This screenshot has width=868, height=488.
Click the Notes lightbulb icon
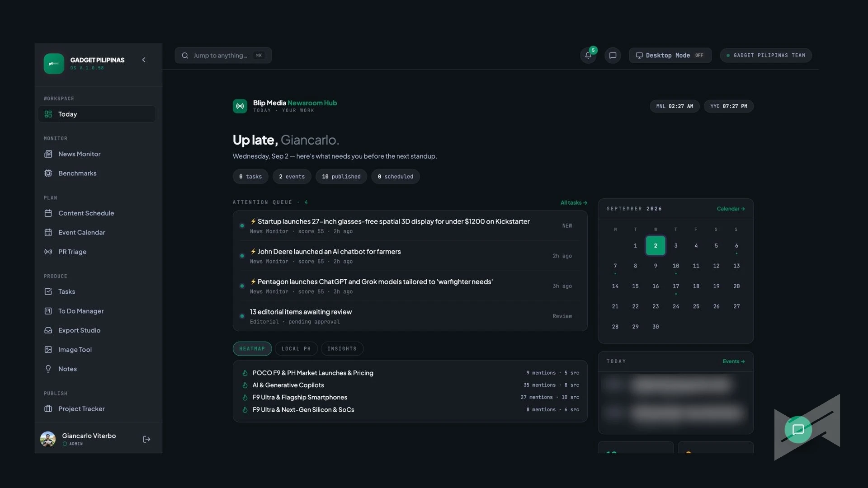coord(48,369)
